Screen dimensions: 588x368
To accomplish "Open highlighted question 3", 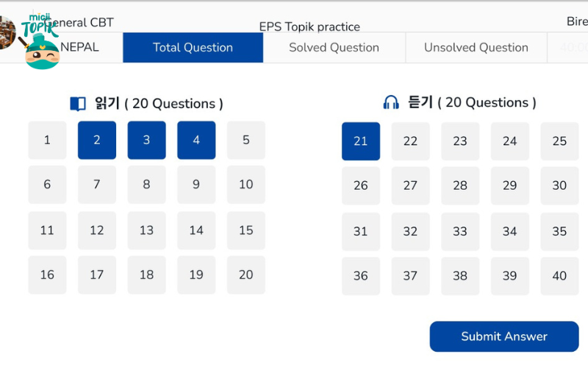I will click(x=146, y=140).
